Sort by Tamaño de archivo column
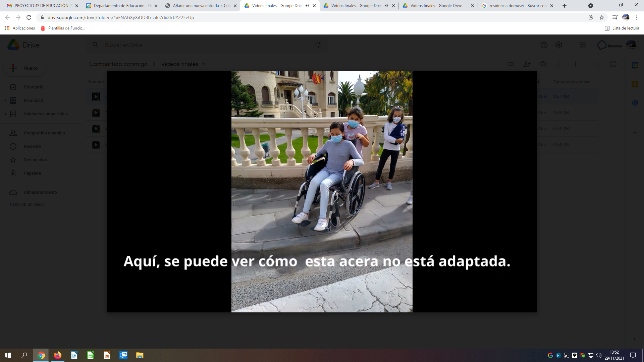 pos(572,82)
